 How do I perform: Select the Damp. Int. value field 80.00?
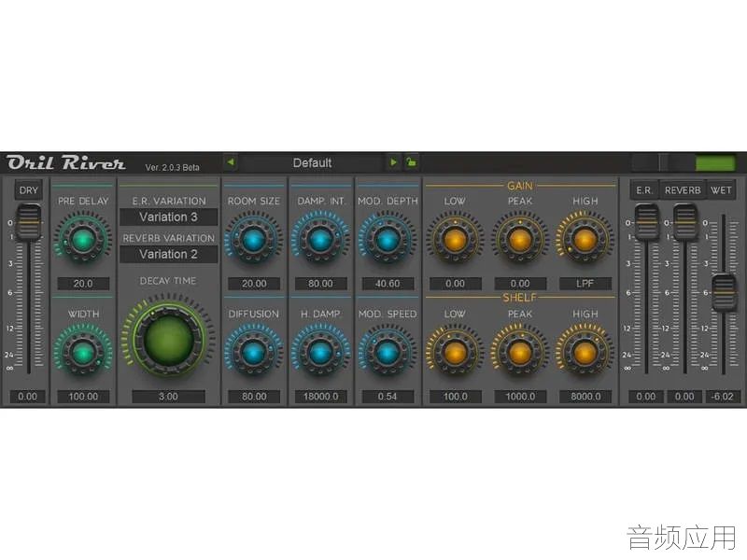(x=320, y=284)
